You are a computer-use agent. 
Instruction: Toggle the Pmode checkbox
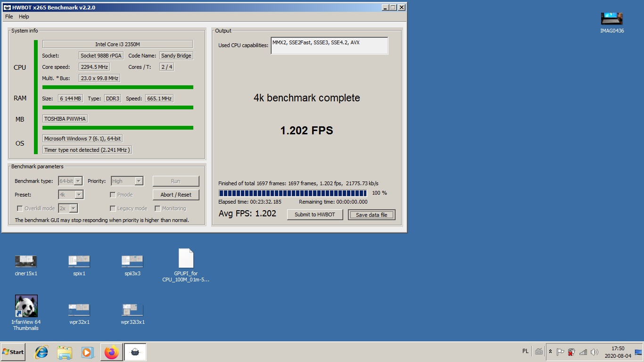(113, 195)
